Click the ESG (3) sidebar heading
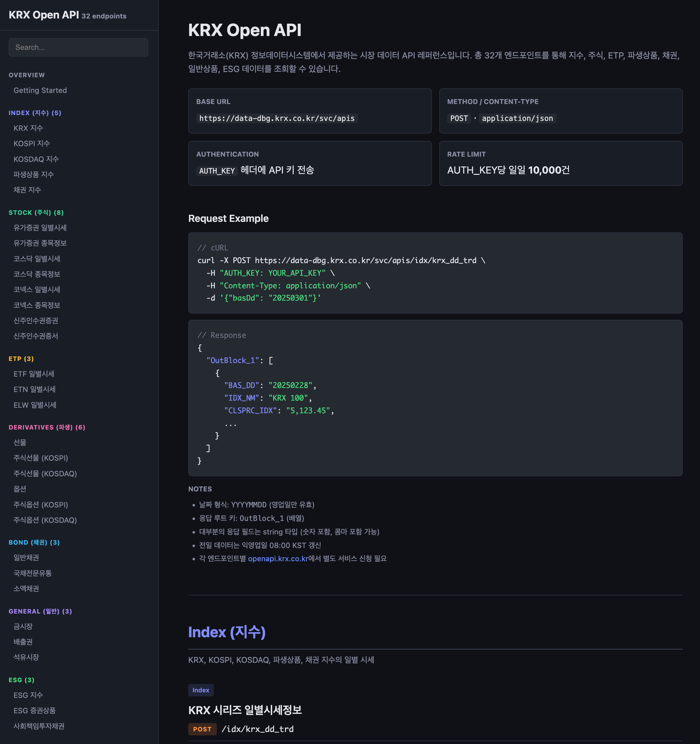 pos(21,680)
